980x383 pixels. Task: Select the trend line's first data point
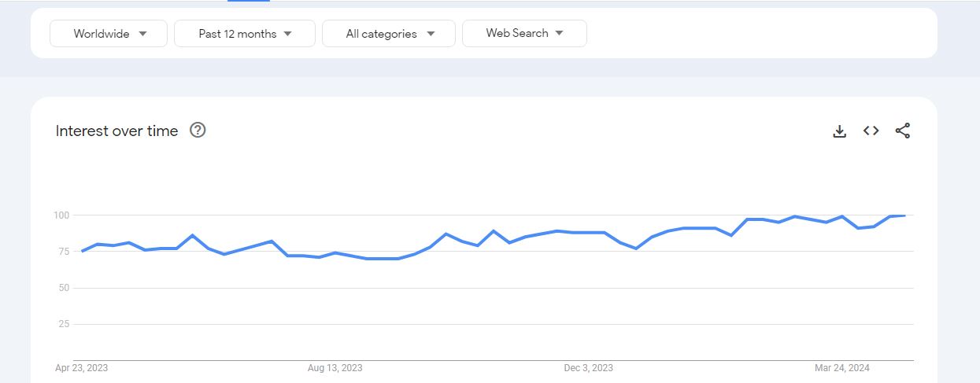[82, 251]
